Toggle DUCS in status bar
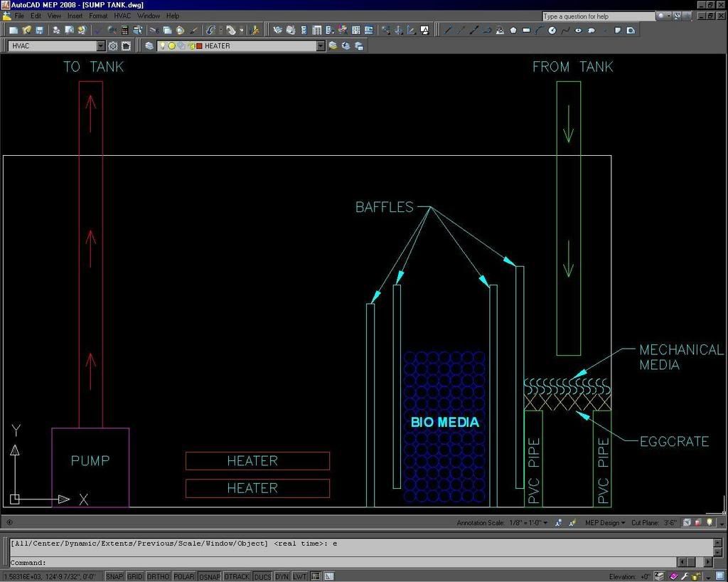The height and width of the screenshot is (582, 728). point(263,576)
